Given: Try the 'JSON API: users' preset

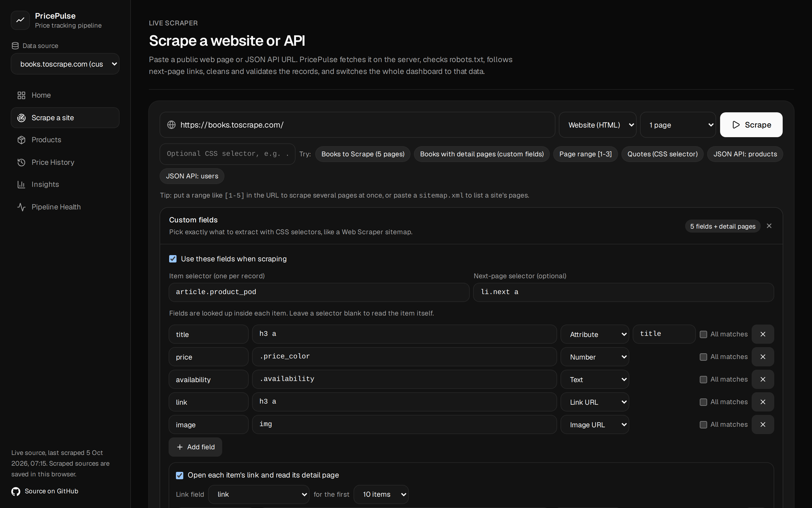Looking at the screenshot, I should [x=192, y=176].
